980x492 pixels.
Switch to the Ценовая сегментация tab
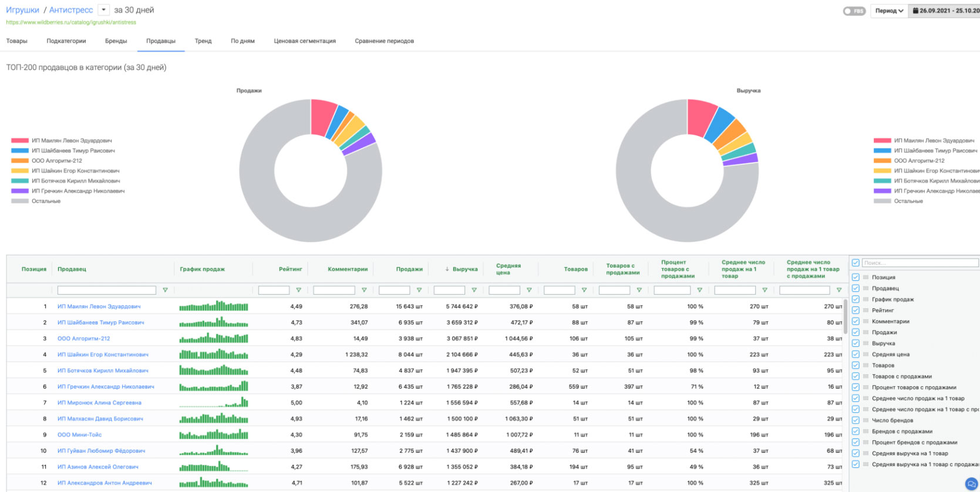pyautogui.click(x=305, y=41)
